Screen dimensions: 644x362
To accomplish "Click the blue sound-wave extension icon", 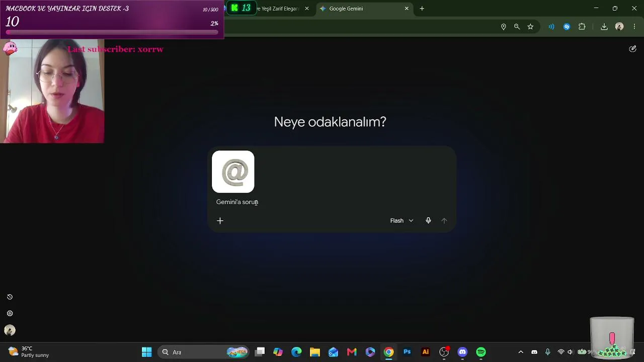I will (551, 27).
